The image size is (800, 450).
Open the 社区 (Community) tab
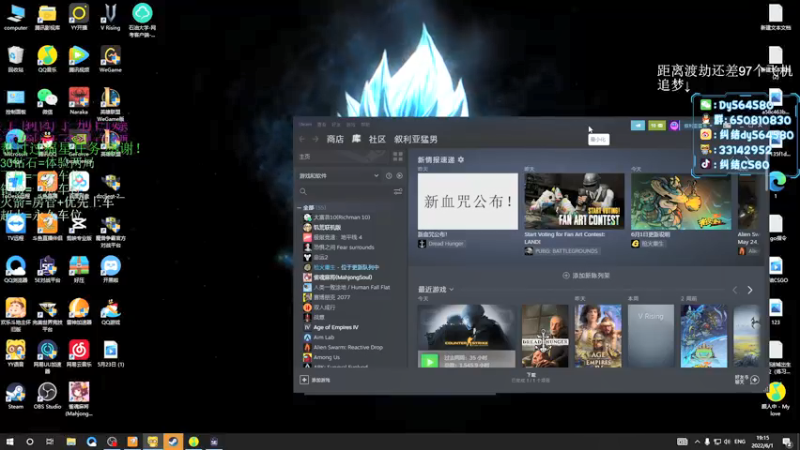tap(377, 139)
